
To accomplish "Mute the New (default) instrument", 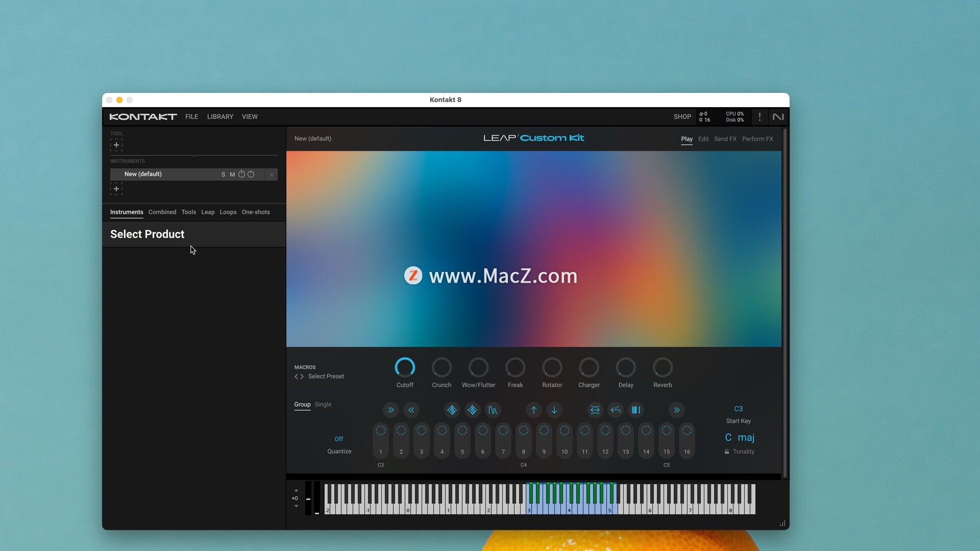I will click(232, 174).
